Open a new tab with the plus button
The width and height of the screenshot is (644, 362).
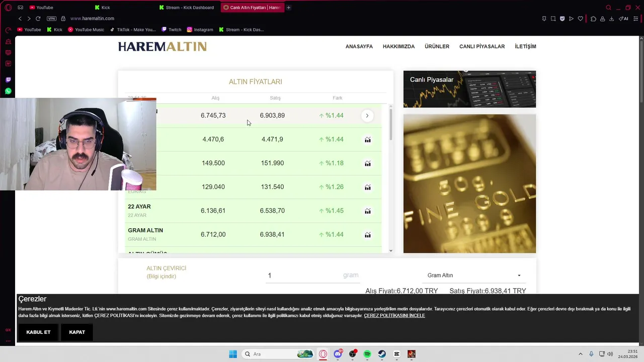coord(288,8)
